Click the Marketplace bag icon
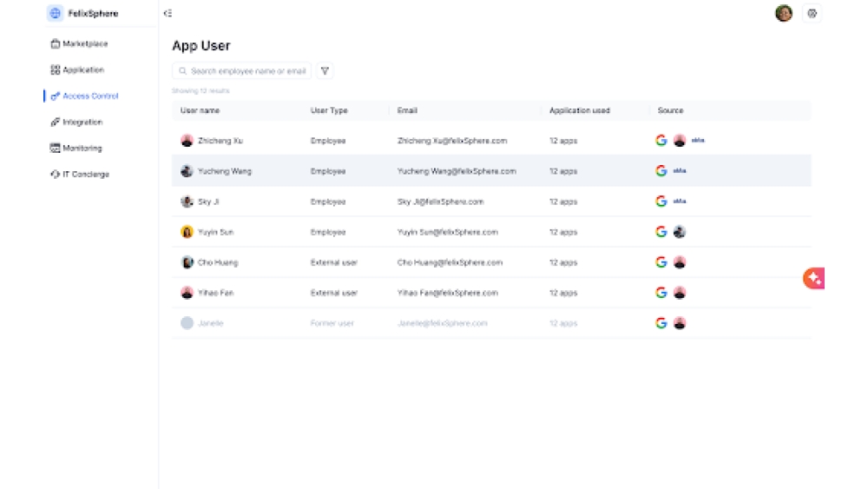868x489 pixels. (x=55, y=43)
